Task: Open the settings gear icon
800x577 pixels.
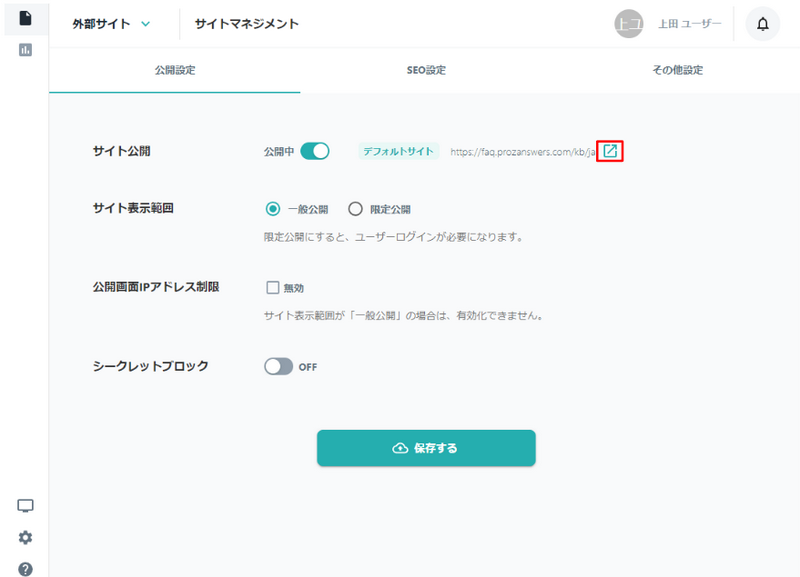Action: tap(26, 537)
